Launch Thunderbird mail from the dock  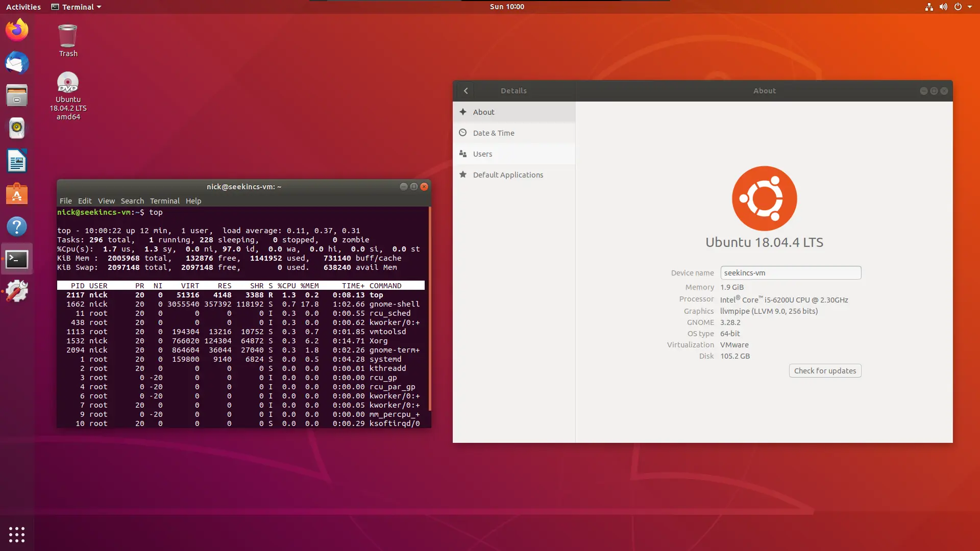click(17, 63)
